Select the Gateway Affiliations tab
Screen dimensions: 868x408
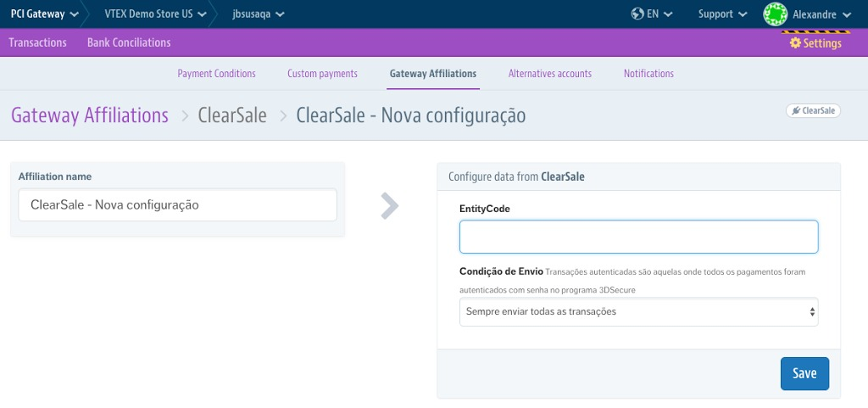coord(433,74)
